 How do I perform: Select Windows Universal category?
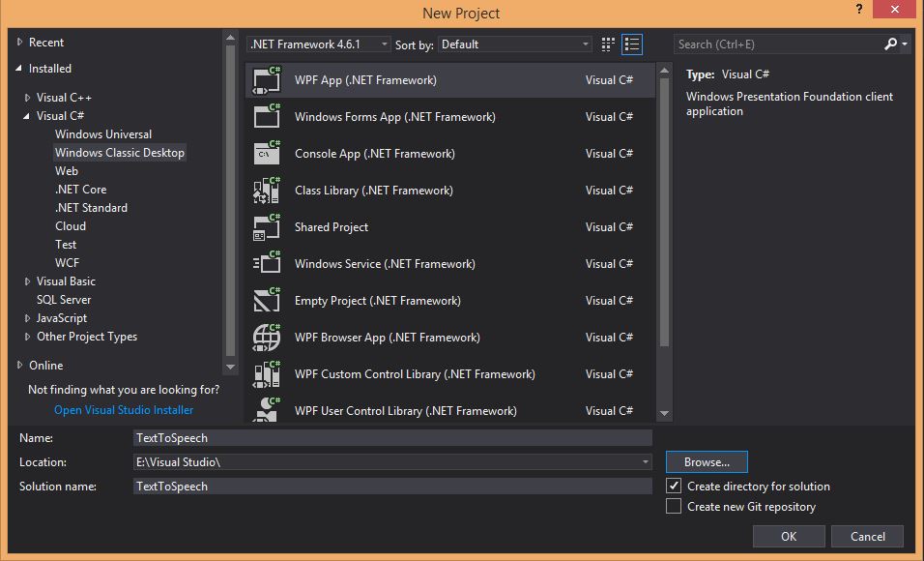[x=103, y=133]
